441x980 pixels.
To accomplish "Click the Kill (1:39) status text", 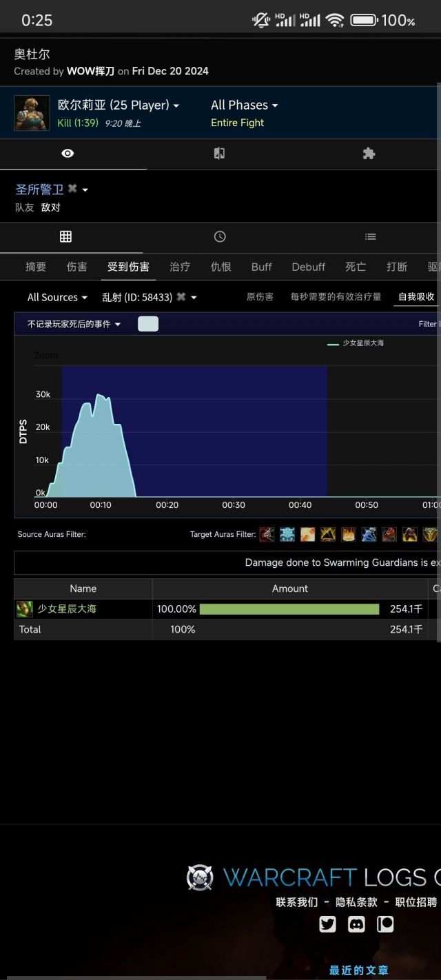I will [78, 123].
